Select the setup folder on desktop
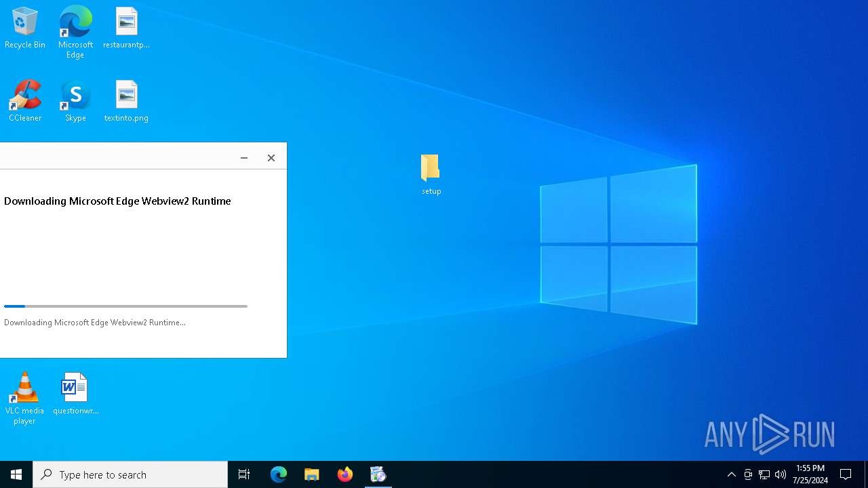Image resolution: width=868 pixels, height=488 pixels. pyautogui.click(x=431, y=175)
